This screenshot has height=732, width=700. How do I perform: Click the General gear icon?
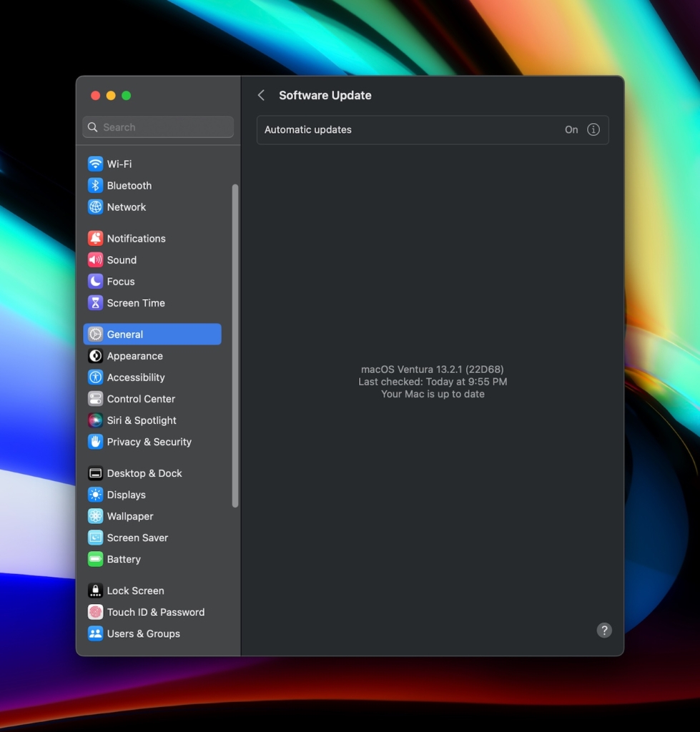[95, 335]
